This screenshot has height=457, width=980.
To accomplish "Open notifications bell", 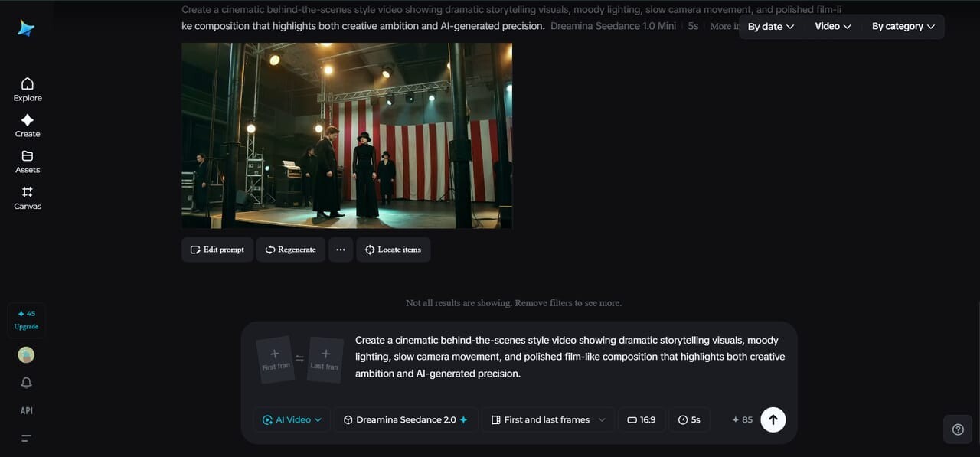I will click(x=27, y=383).
